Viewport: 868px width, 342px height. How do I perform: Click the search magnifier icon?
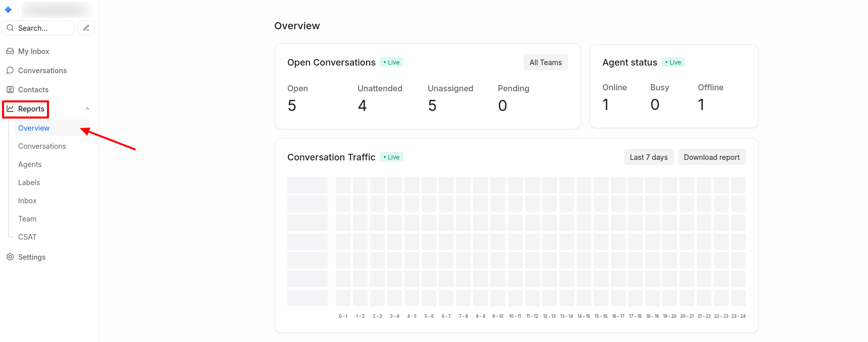point(10,28)
